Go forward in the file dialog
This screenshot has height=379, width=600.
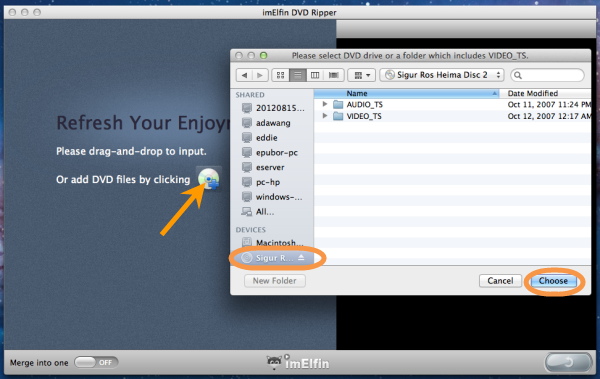[260, 75]
